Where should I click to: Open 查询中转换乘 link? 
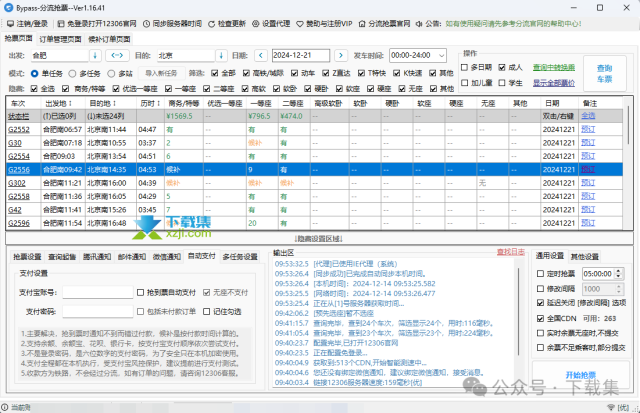coord(554,67)
